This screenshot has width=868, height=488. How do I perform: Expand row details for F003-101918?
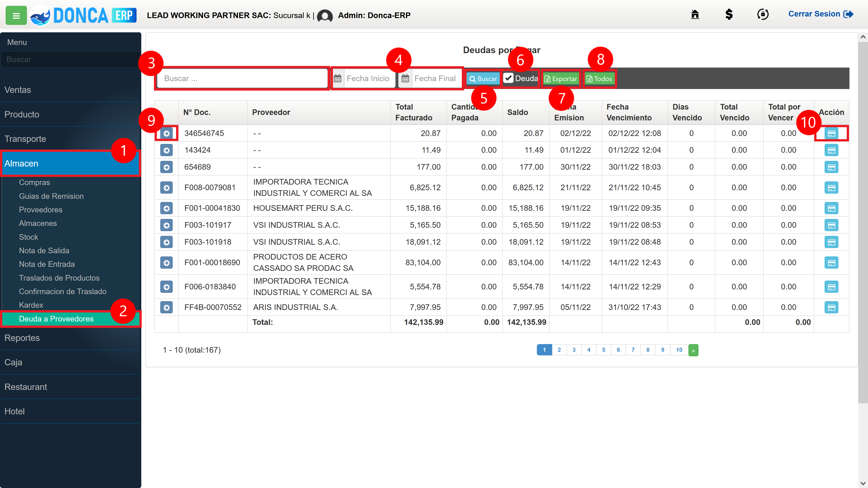pyautogui.click(x=166, y=242)
